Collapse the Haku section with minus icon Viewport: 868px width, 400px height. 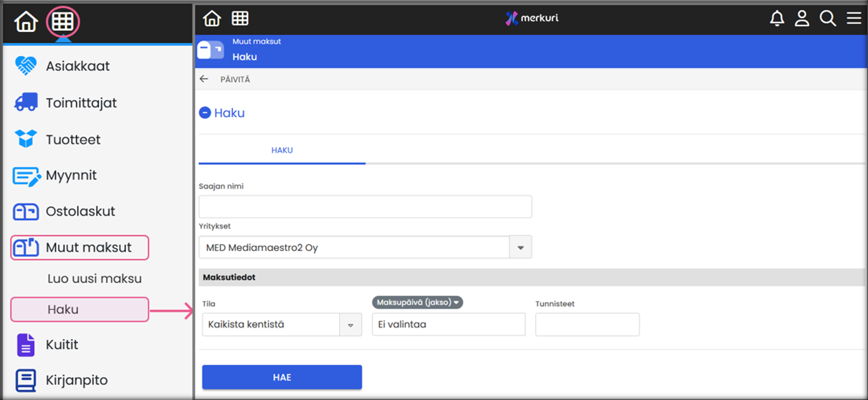(205, 113)
